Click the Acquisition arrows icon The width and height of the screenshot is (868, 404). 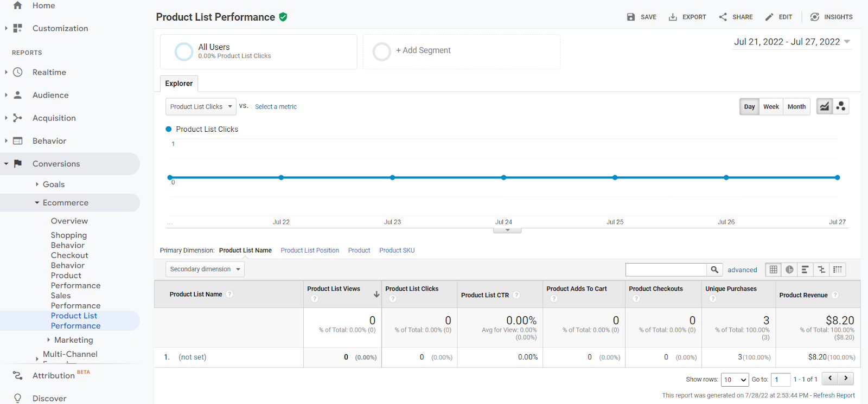click(17, 118)
